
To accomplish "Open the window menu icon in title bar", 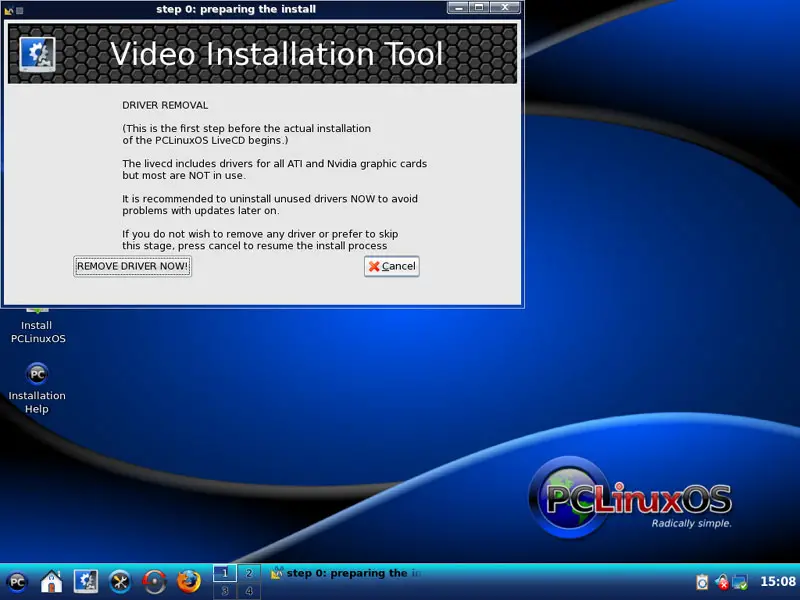I will click(9, 9).
